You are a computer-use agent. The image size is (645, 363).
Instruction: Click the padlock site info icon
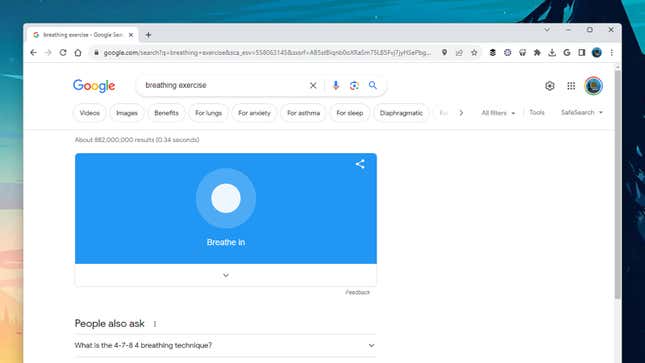click(x=96, y=53)
